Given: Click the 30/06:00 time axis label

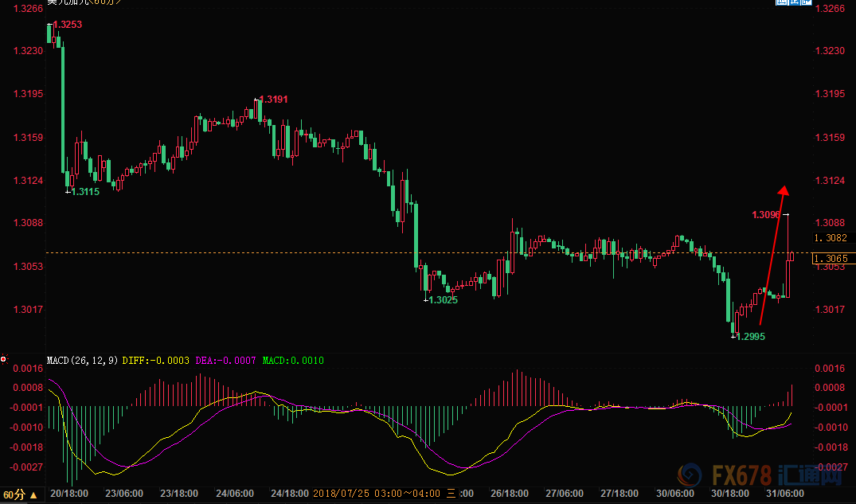Looking at the screenshot, I should point(675,494).
